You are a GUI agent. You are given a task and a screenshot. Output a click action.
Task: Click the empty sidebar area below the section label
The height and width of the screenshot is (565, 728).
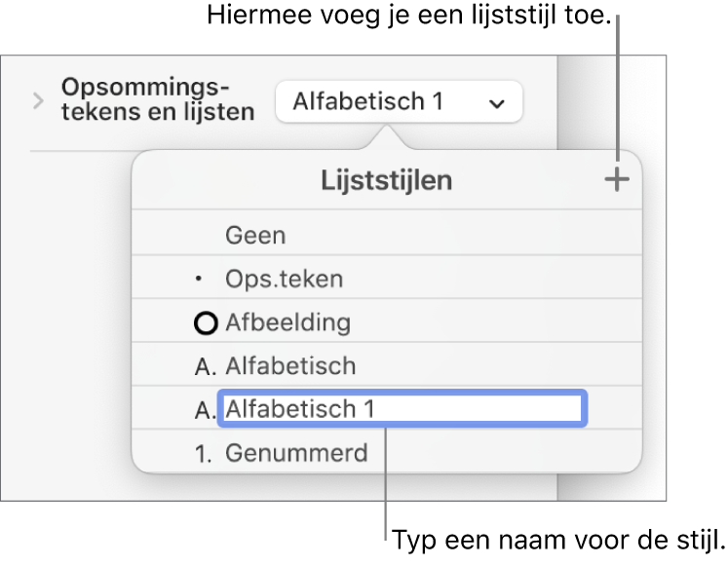click(x=78, y=321)
